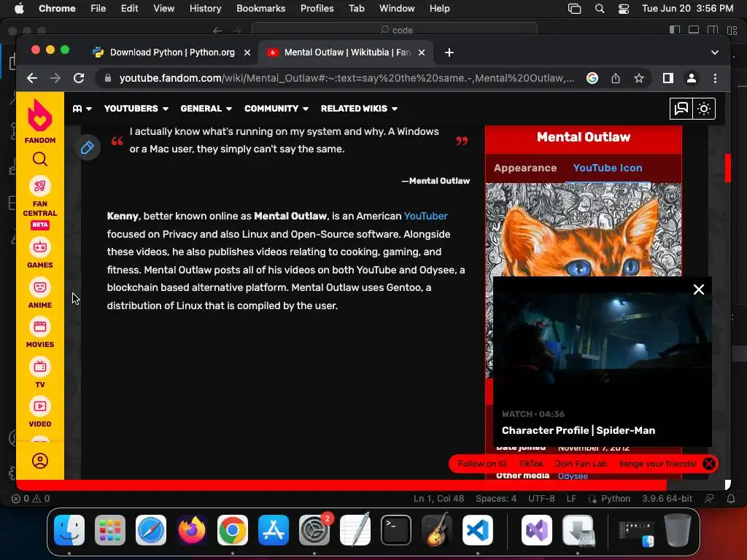This screenshot has width=747, height=560.
Task: Open Chrome three-dot menu
Action: (x=715, y=78)
